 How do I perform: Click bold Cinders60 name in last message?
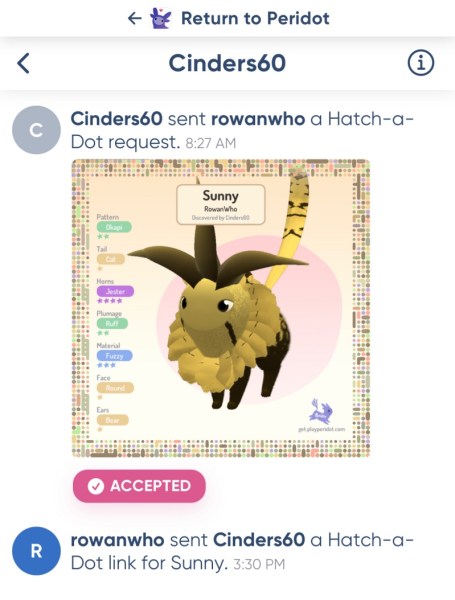tap(259, 540)
